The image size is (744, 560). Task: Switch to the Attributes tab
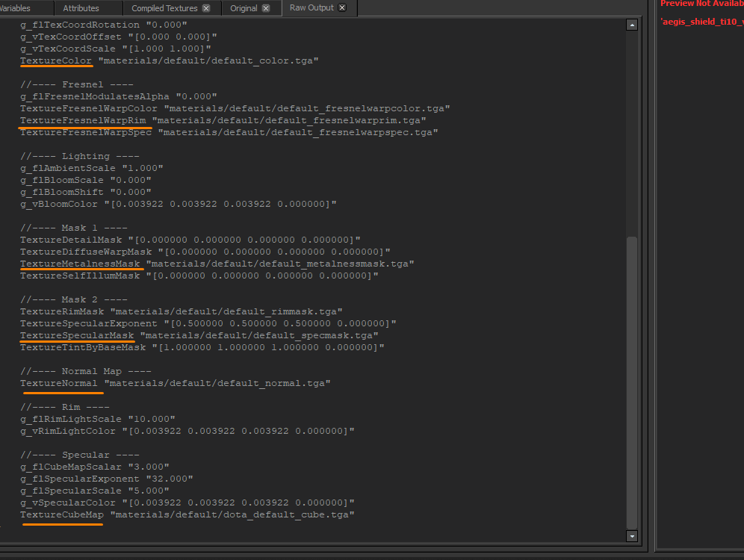pyautogui.click(x=87, y=8)
